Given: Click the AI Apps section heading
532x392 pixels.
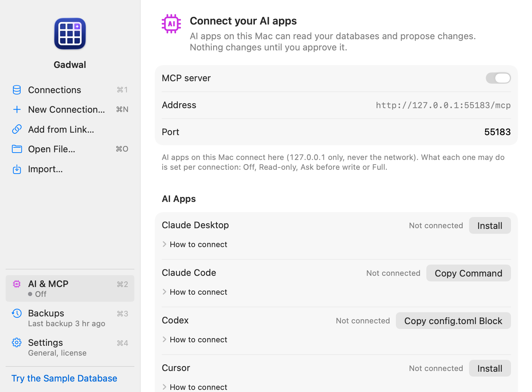Looking at the screenshot, I should [x=179, y=199].
